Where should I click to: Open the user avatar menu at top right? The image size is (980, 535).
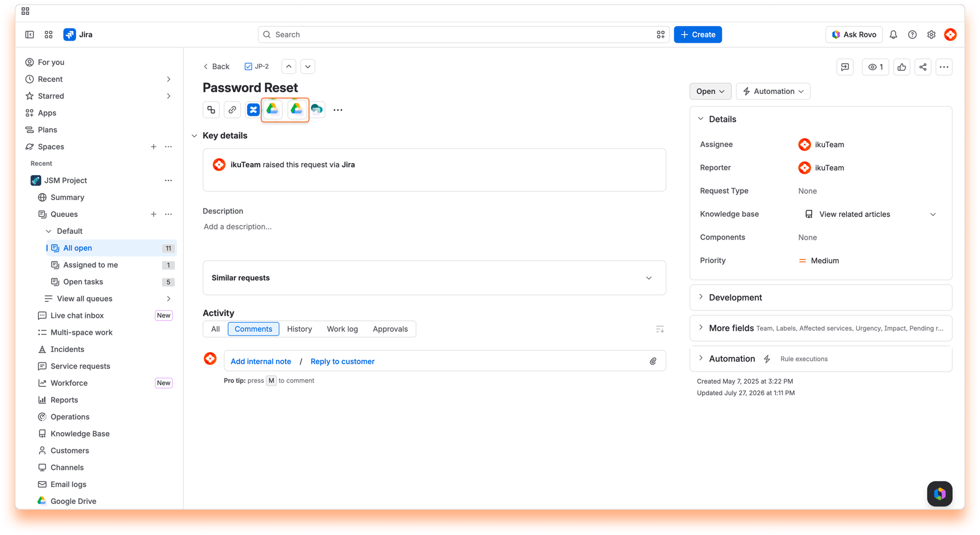point(950,34)
